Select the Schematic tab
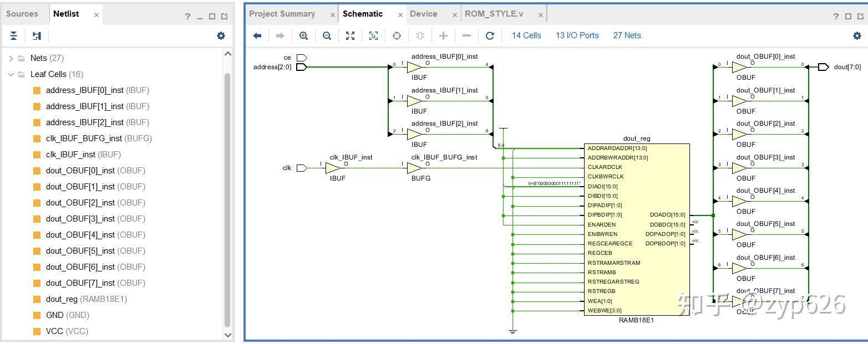Image resolution: width=868 pixels, height=344 pixels. (363, 14)
